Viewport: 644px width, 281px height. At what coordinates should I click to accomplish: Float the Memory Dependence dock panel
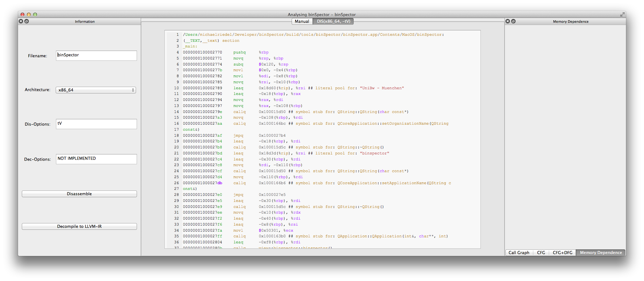click(x=513, y=21)
